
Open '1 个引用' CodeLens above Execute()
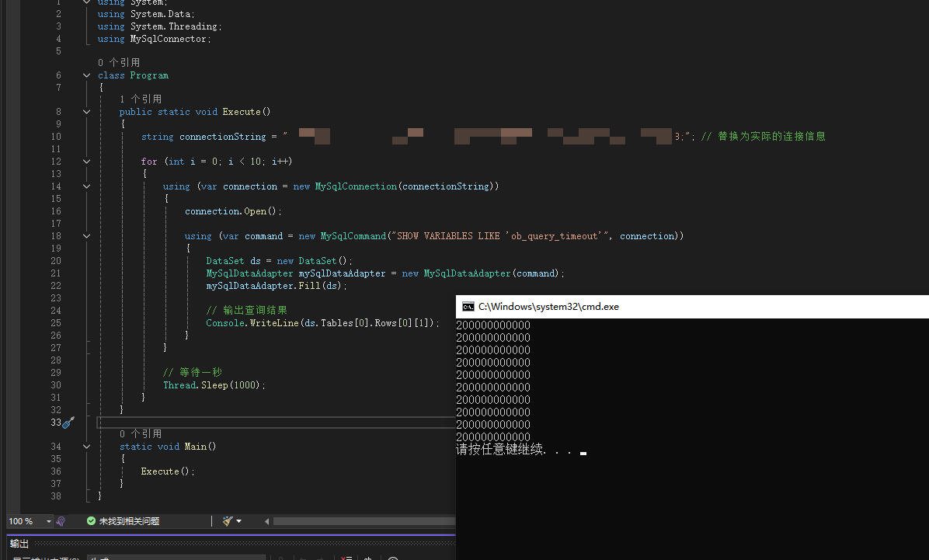click(x=141, y=99)
